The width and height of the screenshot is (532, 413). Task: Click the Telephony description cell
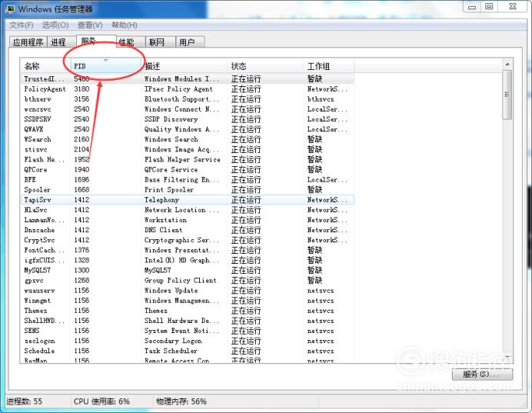coord(161,200)
